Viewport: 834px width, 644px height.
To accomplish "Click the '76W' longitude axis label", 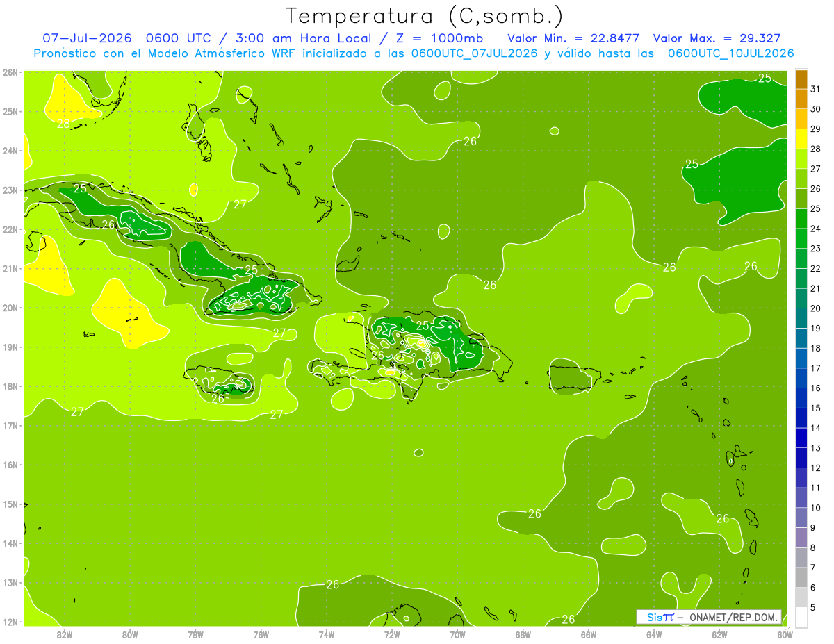I will coord(261,635).
